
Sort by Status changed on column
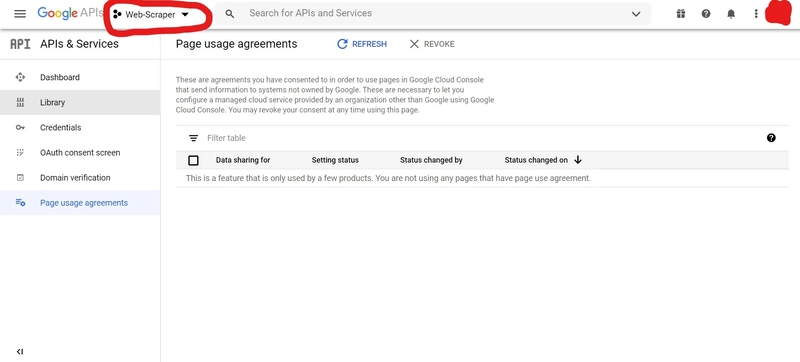(536, 160)
